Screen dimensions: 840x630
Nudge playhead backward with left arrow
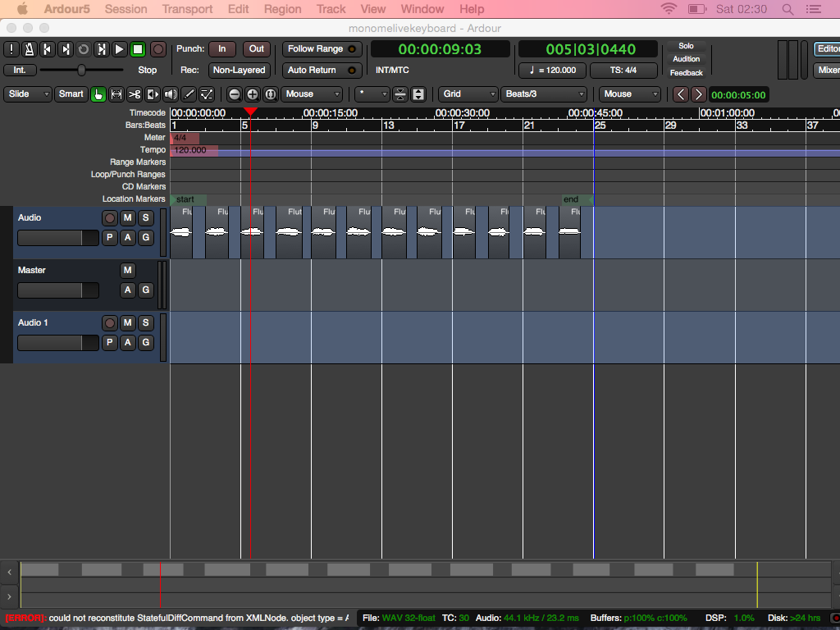point(680,94)
